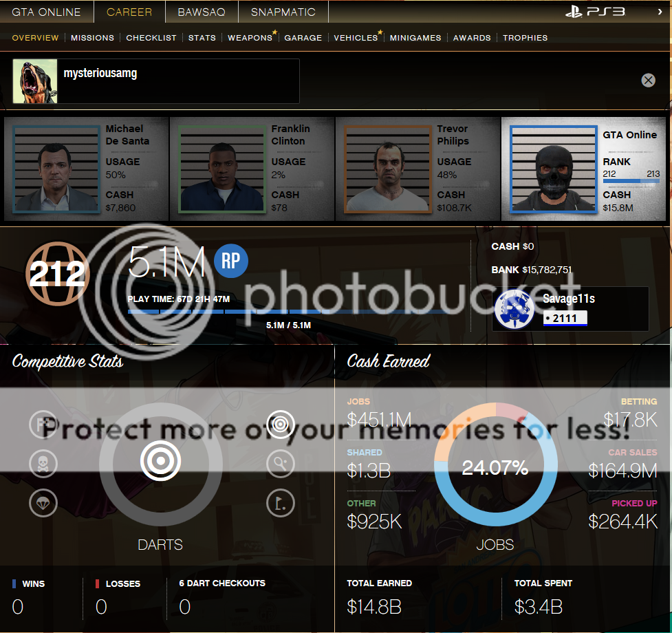
Task: Switch to the SNAPMATIC tab
Action: (283, 11)
